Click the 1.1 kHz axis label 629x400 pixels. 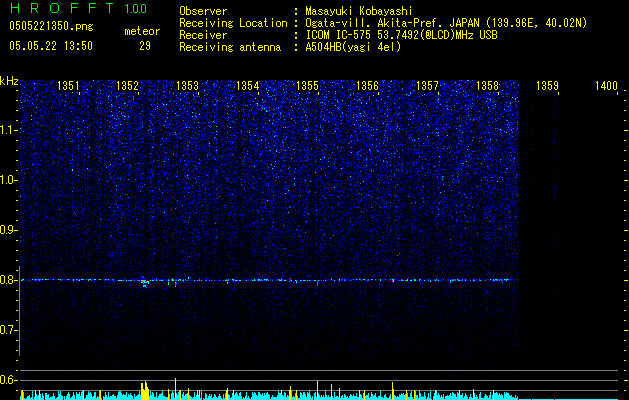9,130
